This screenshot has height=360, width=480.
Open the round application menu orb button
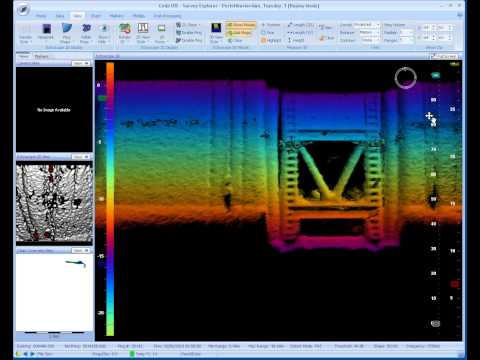(23, 10)
